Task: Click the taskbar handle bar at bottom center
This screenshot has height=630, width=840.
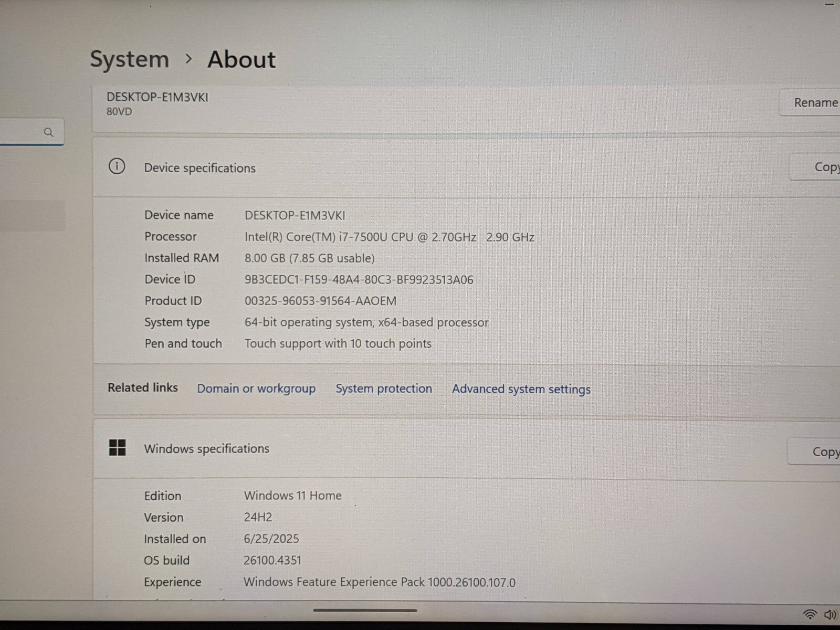Action: (365, 611)
